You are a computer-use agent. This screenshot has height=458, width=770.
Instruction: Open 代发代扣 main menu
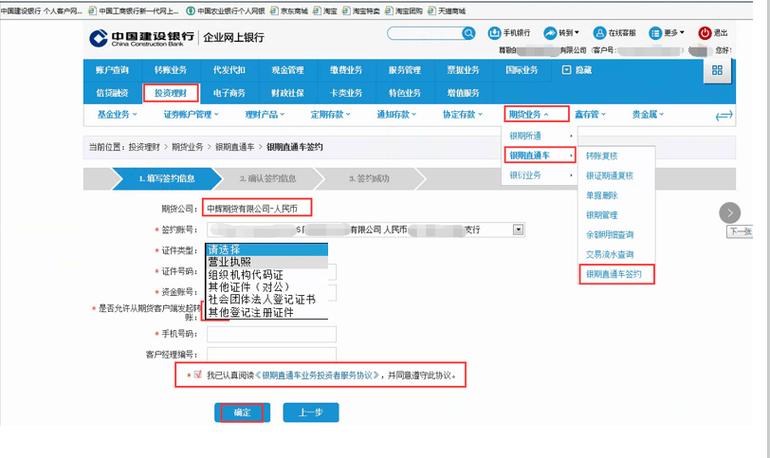[x=229, y=70]
